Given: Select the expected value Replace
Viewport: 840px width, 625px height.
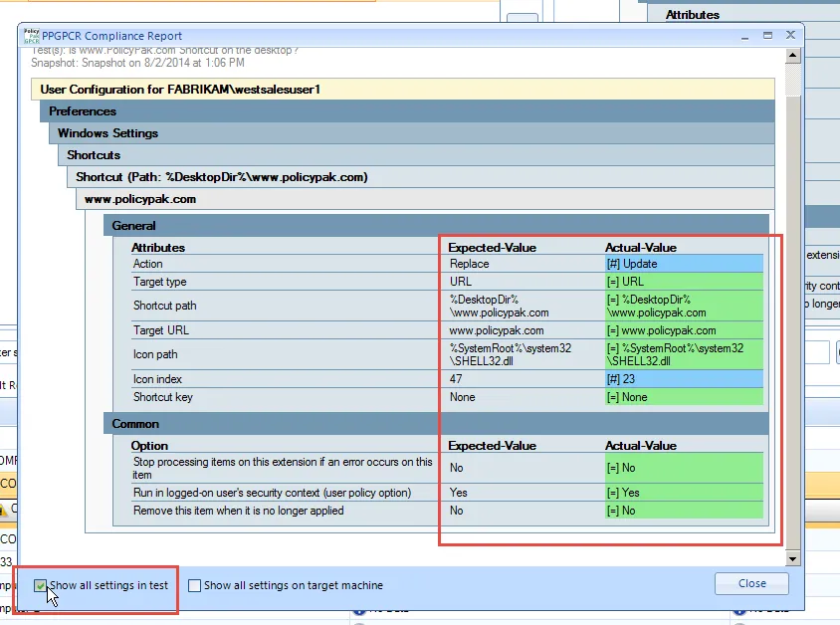Looking at the screenshot, I should click(x=470, y=264).
